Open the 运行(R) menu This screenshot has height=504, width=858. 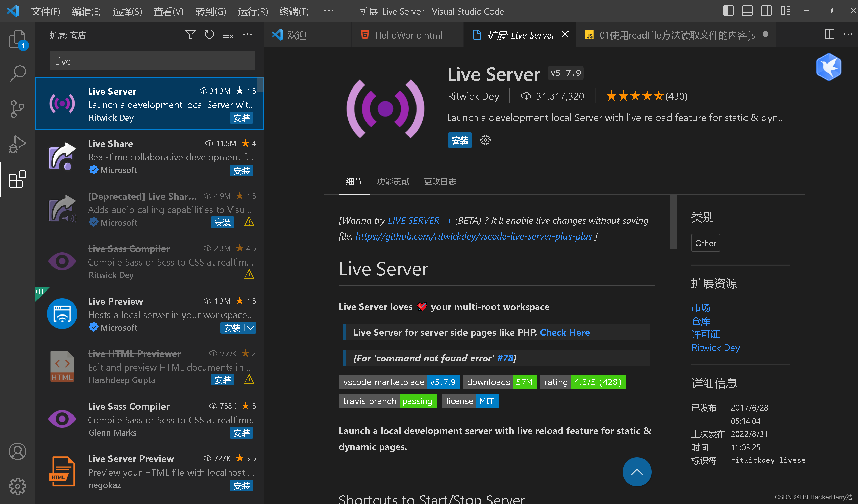(x=253, y=11)
